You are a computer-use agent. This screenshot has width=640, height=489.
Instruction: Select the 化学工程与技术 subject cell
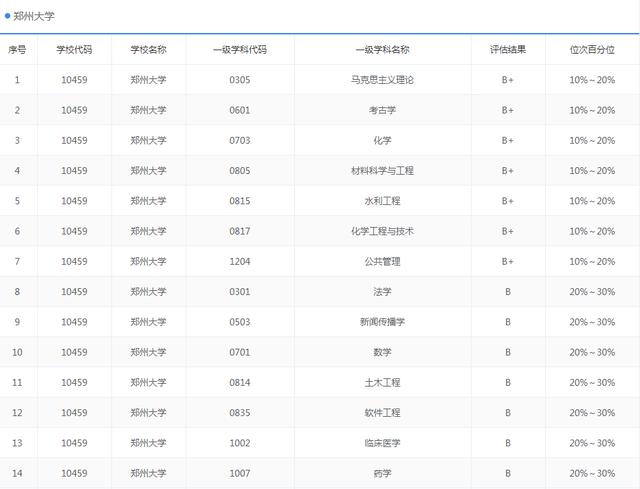point(382,231)
